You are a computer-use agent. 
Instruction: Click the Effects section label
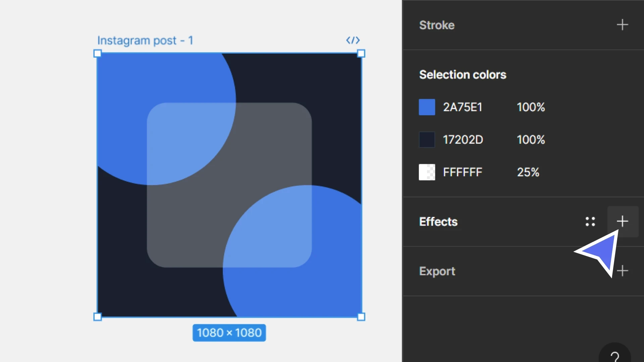[x=438, y=222]
